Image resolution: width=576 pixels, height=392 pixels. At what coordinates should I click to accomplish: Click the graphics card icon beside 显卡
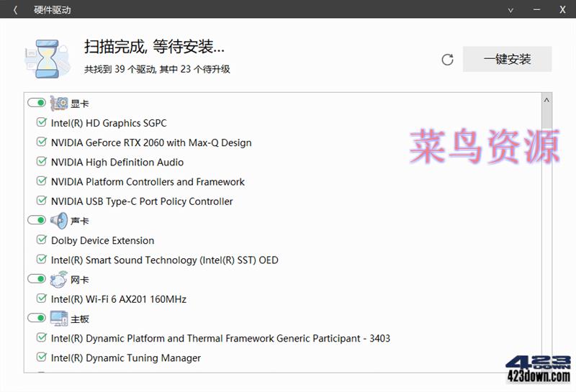pos(59,103)
